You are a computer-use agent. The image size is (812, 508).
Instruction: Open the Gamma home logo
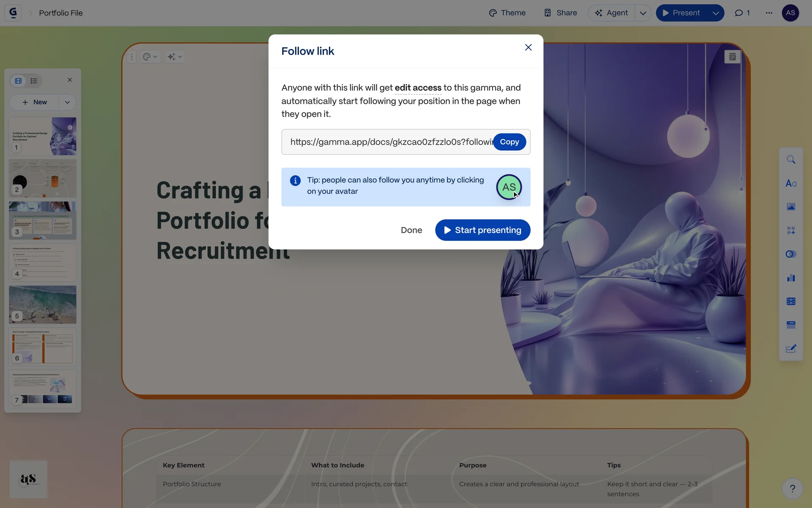click(x=13, y=13)
